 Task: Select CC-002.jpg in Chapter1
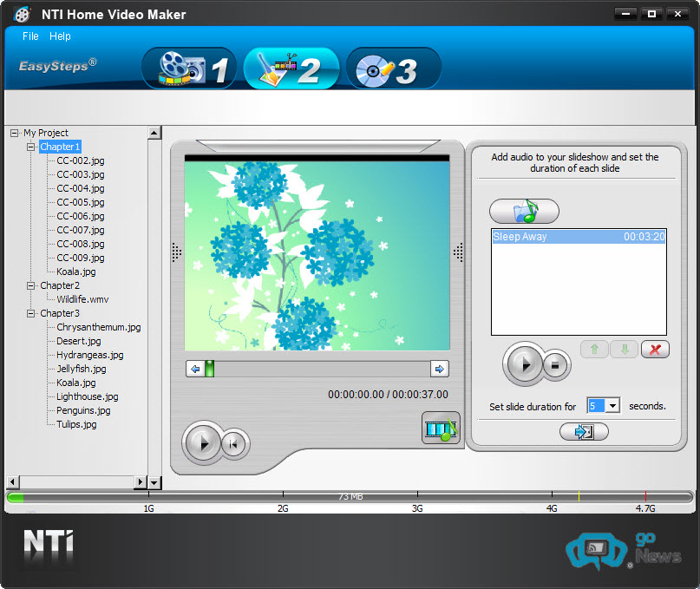(x=81, y=160)
